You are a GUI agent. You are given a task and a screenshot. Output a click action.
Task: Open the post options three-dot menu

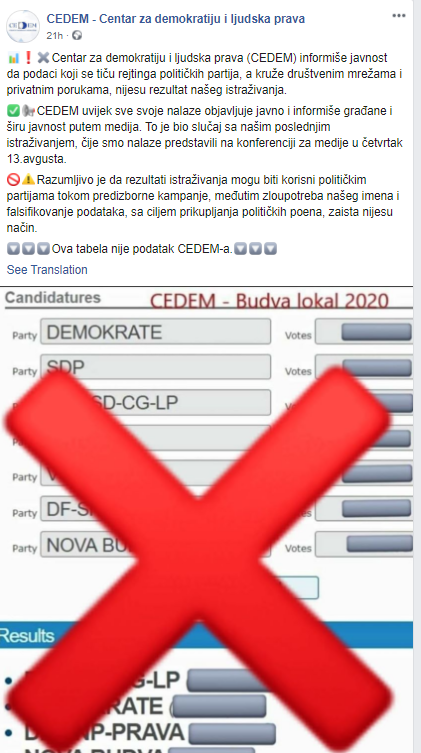398,16
